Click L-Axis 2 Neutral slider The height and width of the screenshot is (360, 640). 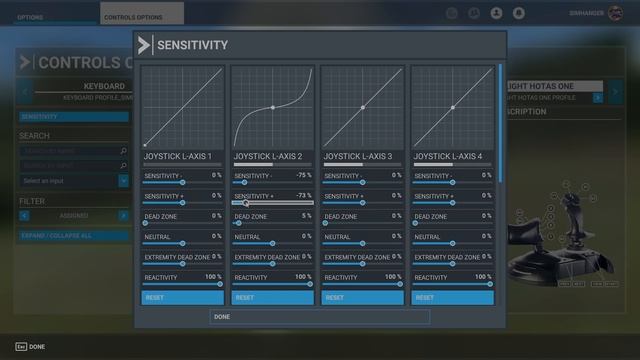(x=273, y=244)
